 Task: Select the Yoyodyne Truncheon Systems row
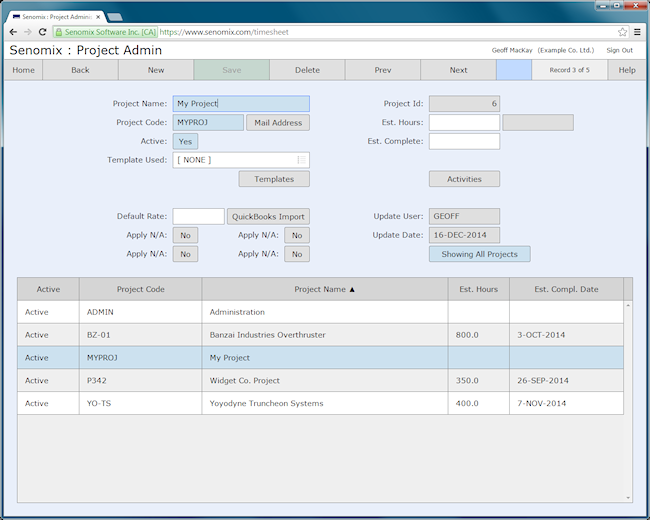[320, 403]
